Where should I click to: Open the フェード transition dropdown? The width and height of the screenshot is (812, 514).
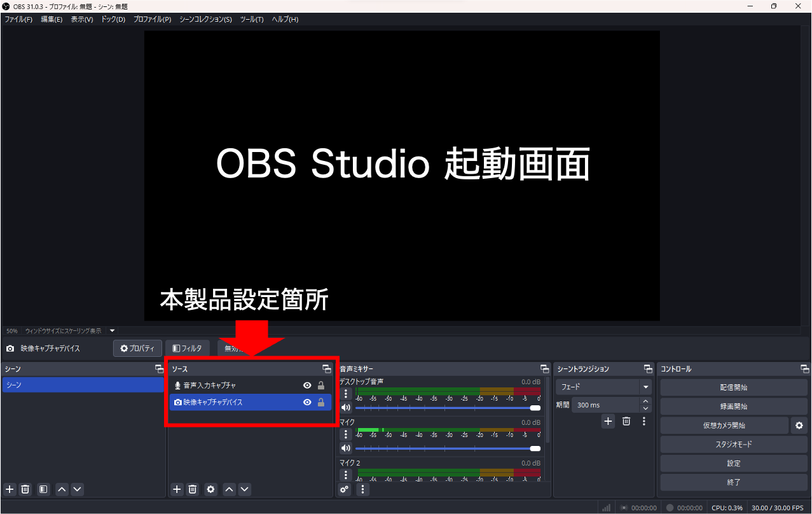point(604,387)
